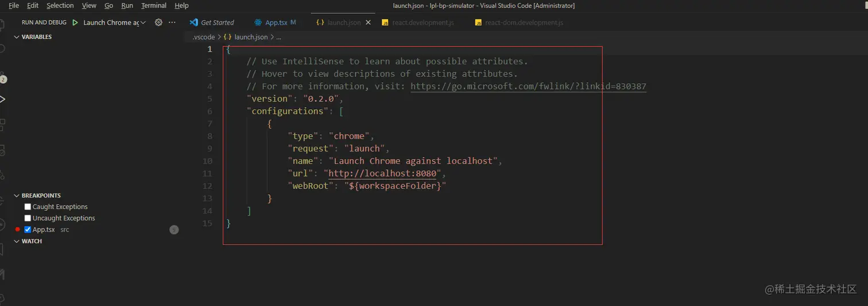
Task: Switch to the App.tsx tab
Action: 276,22
